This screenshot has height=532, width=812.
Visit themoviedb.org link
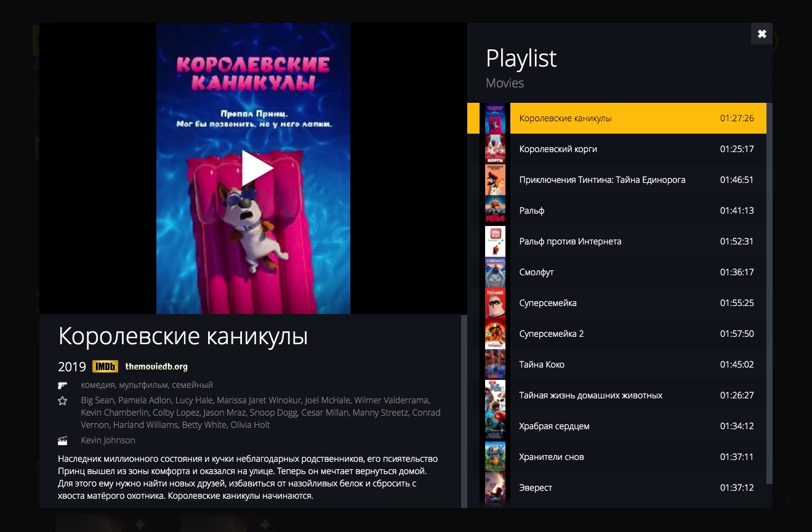coord(156,366)
